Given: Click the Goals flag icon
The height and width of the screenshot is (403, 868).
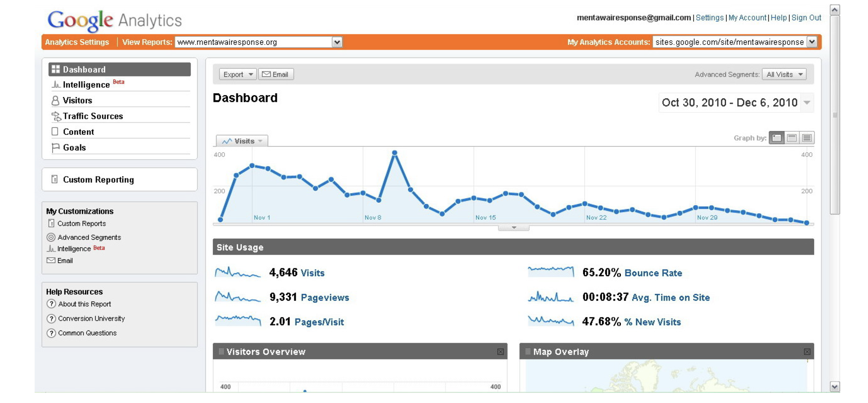Looking at the screenshot, I should pyautogui.click(x=55, y=148).
